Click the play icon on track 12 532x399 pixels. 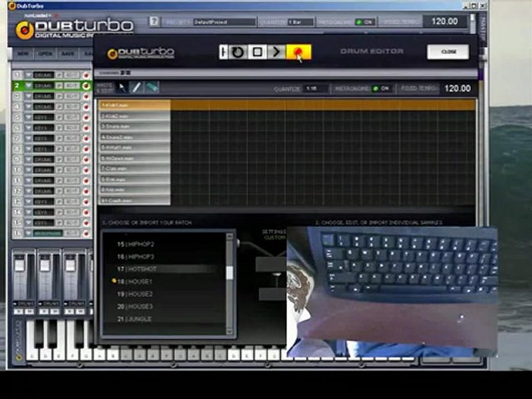coord(59,191)
